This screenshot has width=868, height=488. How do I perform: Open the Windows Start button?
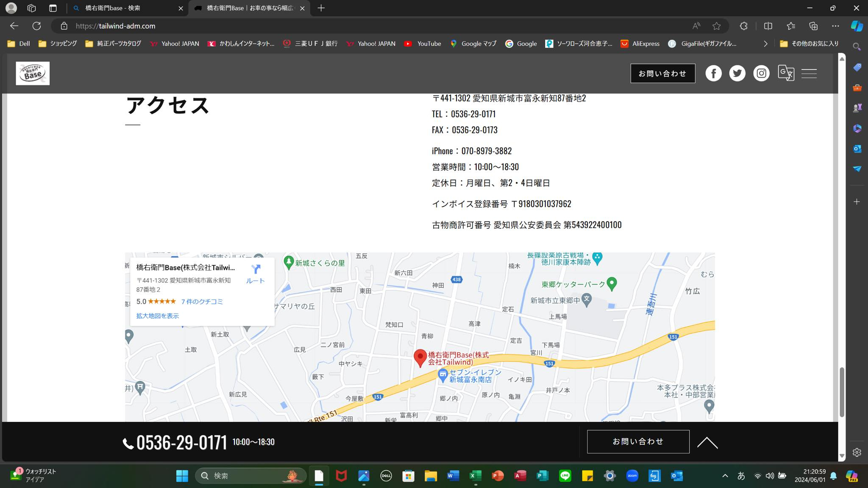pos(182,476)
